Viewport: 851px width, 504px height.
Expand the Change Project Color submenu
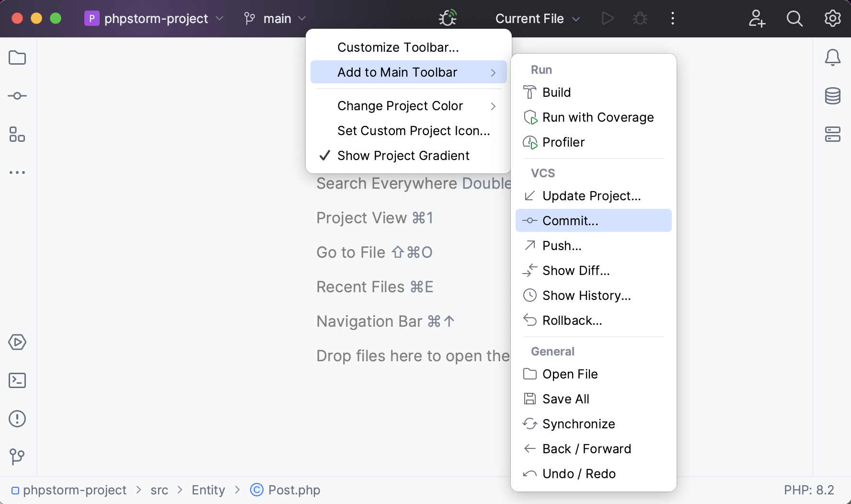coord(400,105)
